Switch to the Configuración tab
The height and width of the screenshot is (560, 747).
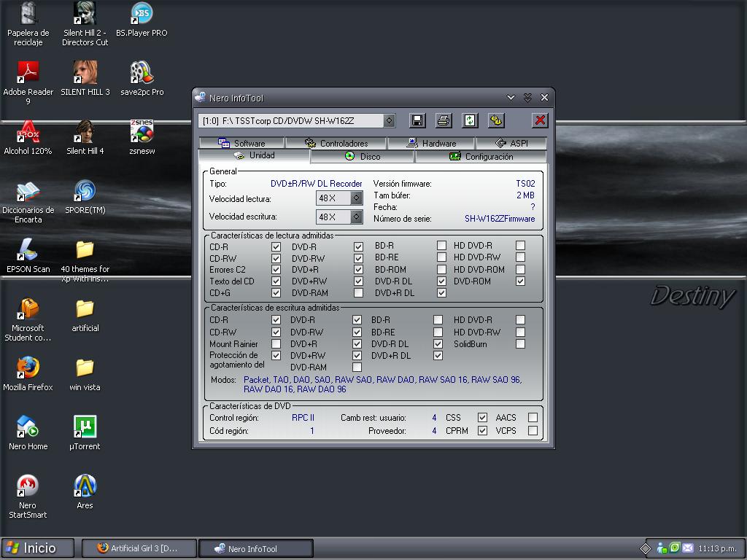(481, 157)
